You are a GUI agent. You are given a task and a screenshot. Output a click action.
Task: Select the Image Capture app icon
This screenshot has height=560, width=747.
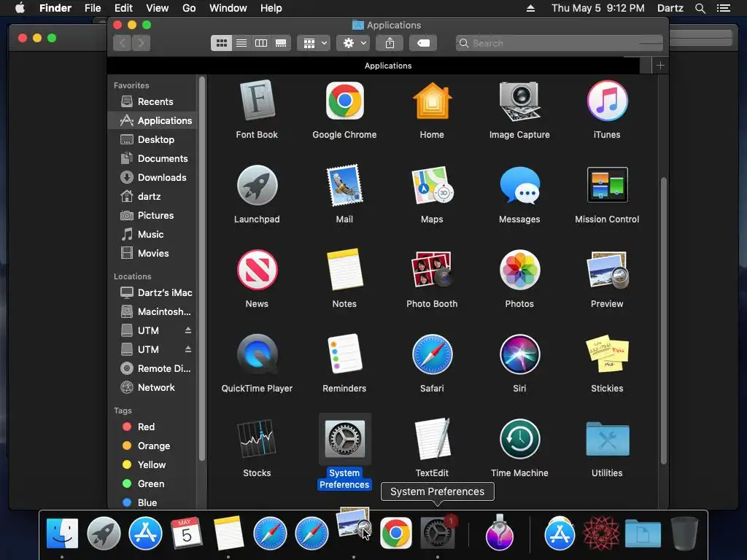519,101
